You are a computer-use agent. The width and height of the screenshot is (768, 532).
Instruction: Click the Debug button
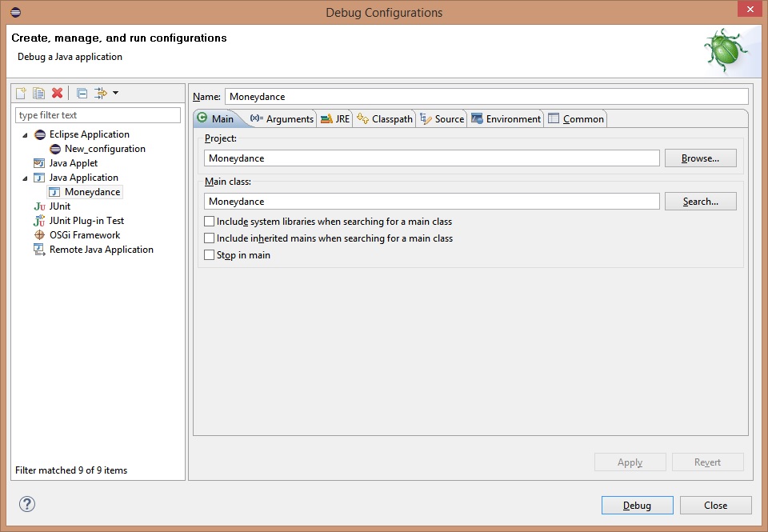(638, 505)
